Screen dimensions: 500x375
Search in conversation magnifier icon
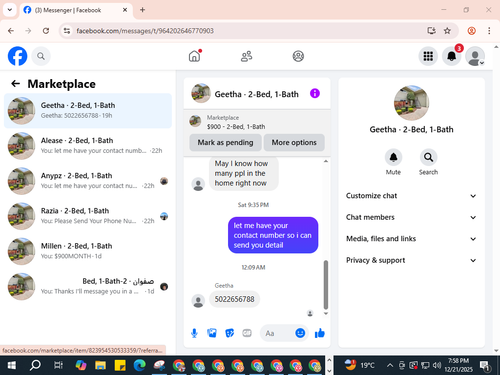tap(428, 157)
